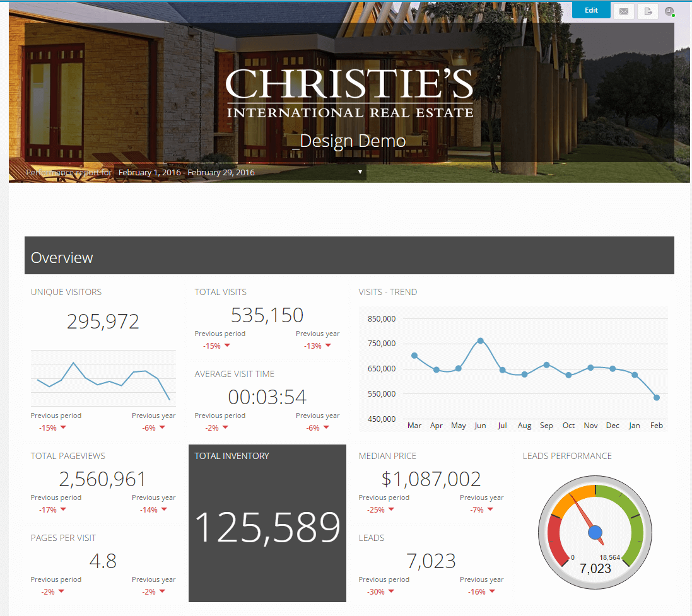Select Total Pageviews value 2,560,961
The width and height of the screenshot is (692, 616).
102,479
